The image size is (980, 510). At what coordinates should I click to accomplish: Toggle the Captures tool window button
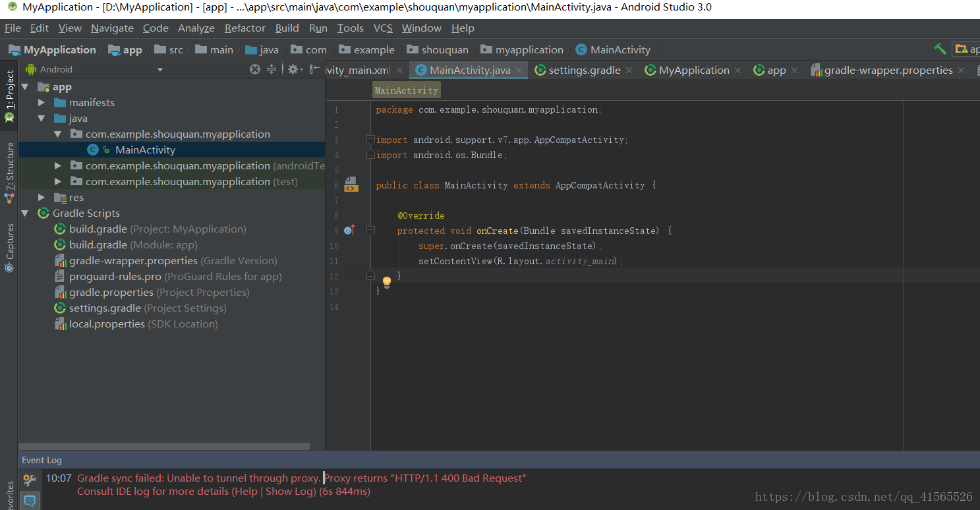(x=9, y=247)
